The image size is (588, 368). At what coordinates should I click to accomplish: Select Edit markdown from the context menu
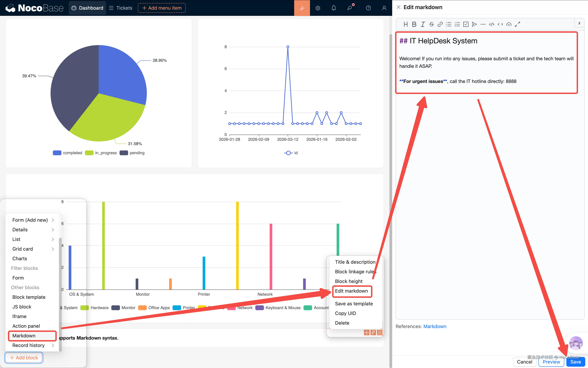(x=351, y=291)
